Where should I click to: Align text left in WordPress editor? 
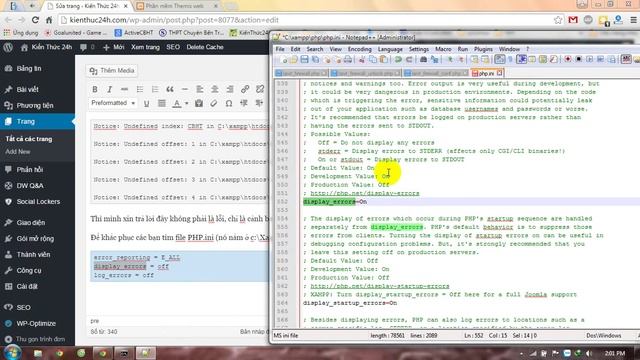coord(200,89)
